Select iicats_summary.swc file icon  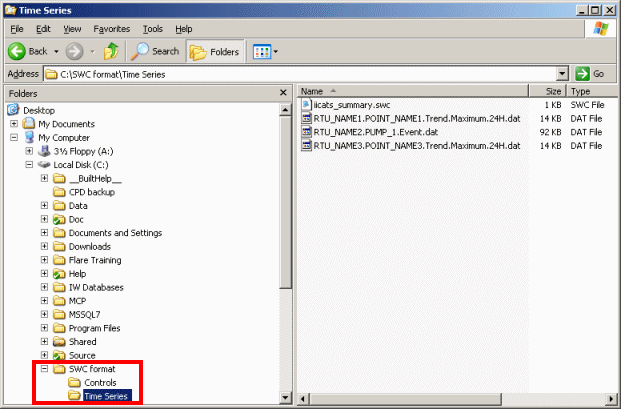point(306,105)
